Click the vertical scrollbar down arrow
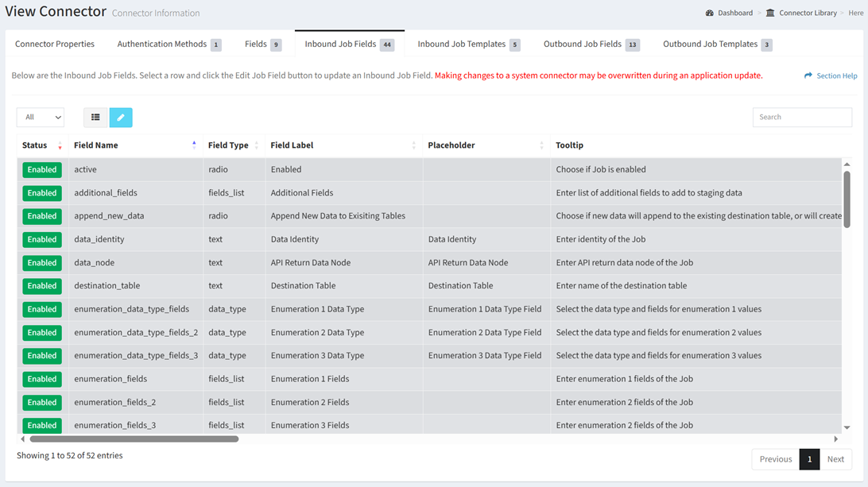 coord(847,427)
